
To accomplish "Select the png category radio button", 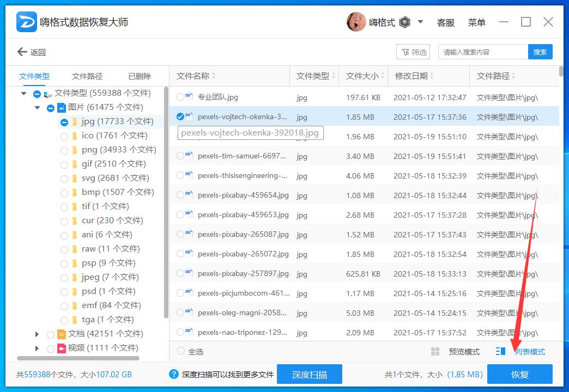I will [64, 150].
